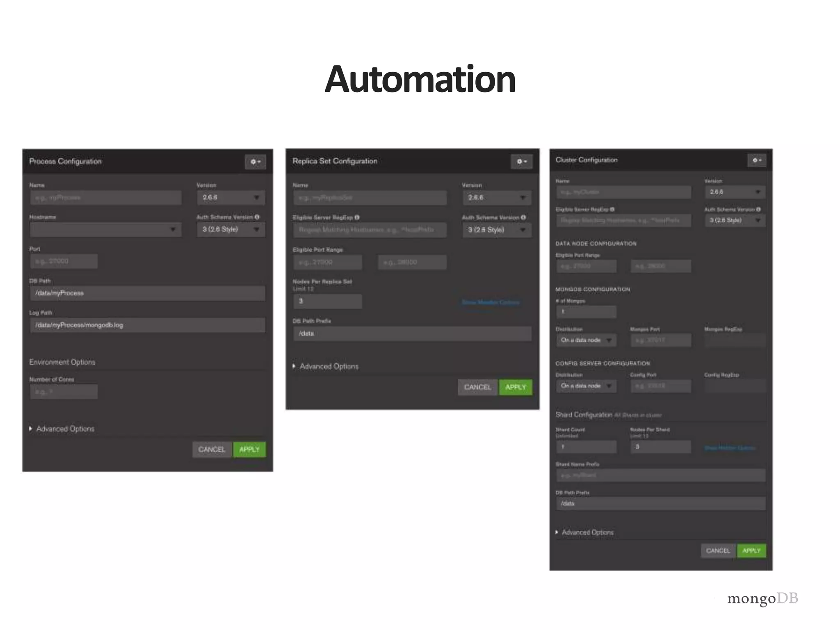Image resolution: width=840 pixels, height=630 pixels.
Task: Open Version dropdown in Replica Set Configuration
Action: point(497,198)
